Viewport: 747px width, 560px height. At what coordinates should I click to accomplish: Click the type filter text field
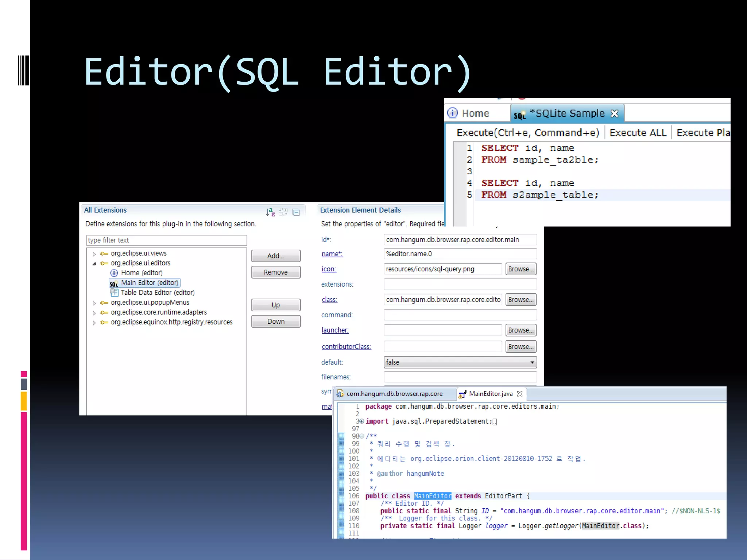166,240
